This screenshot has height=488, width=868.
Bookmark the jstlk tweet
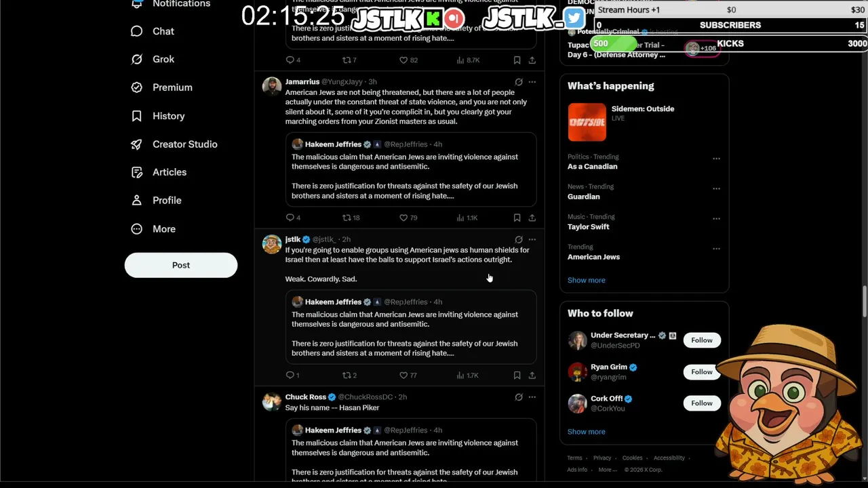(x=517, y=375)
